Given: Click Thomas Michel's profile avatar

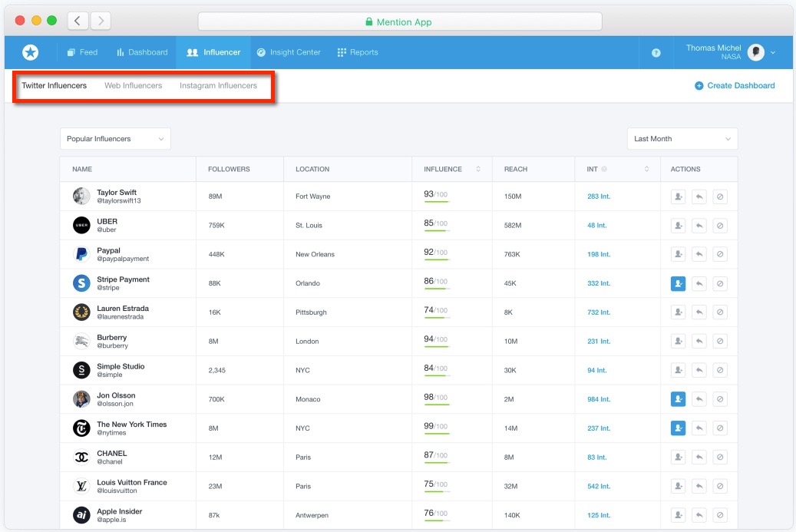Looking at the screenshot, I should [x=756, y=51].
